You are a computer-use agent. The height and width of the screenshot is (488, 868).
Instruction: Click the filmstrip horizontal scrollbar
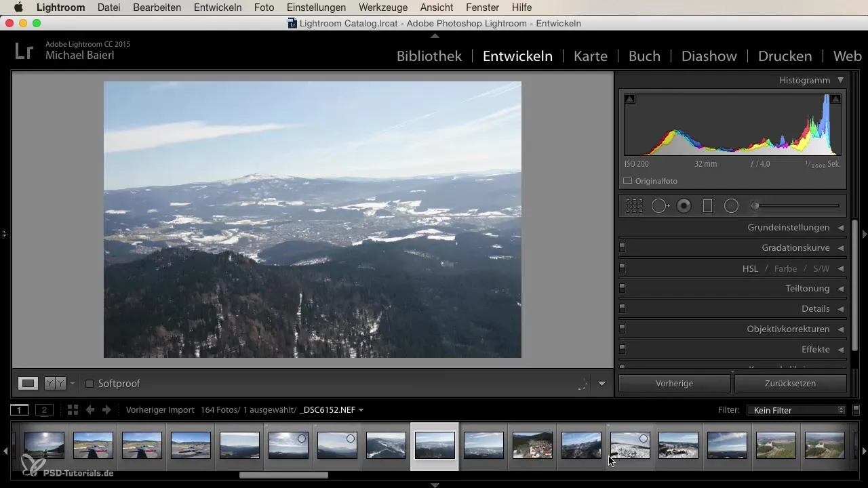pyautogui.click(x=283, y=475)
